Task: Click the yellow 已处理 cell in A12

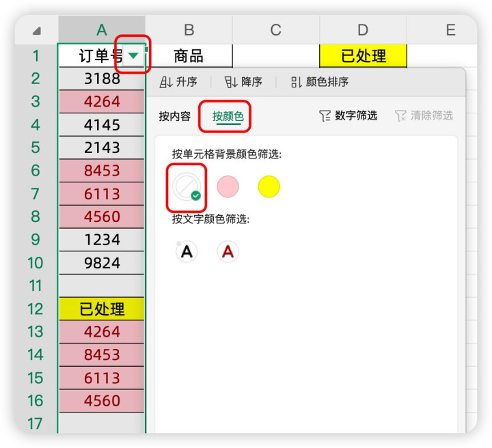Action: tap(102, 309)
